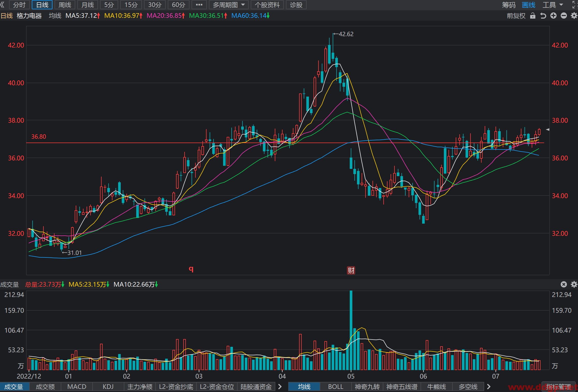Open the 工具 tools dropdown

point(553,5)
